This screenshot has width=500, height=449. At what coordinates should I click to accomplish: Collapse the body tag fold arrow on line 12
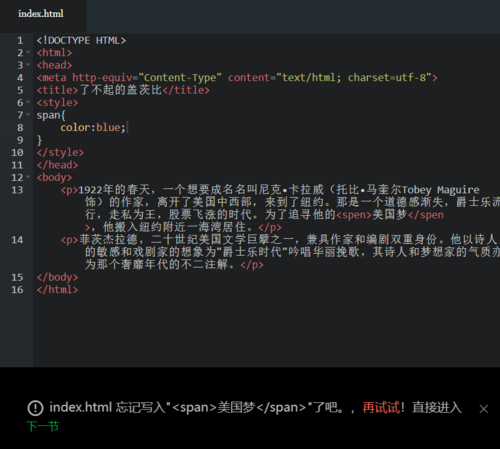pyautogui.click(x=28, y=177)
